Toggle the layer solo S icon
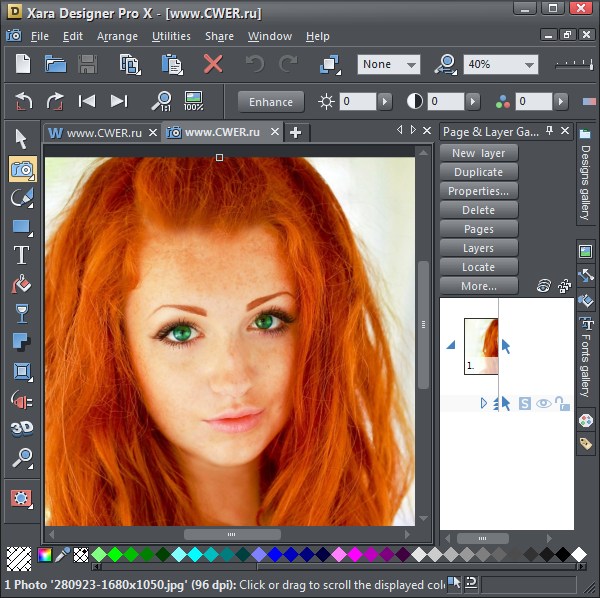 (x=525, y=403)
